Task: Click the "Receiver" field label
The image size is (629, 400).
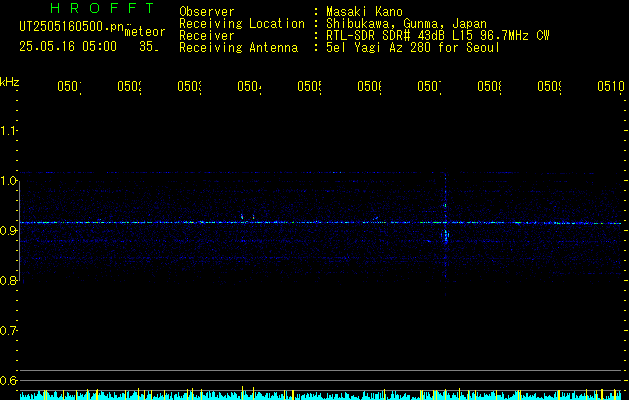Action: (x=207, y=36)
